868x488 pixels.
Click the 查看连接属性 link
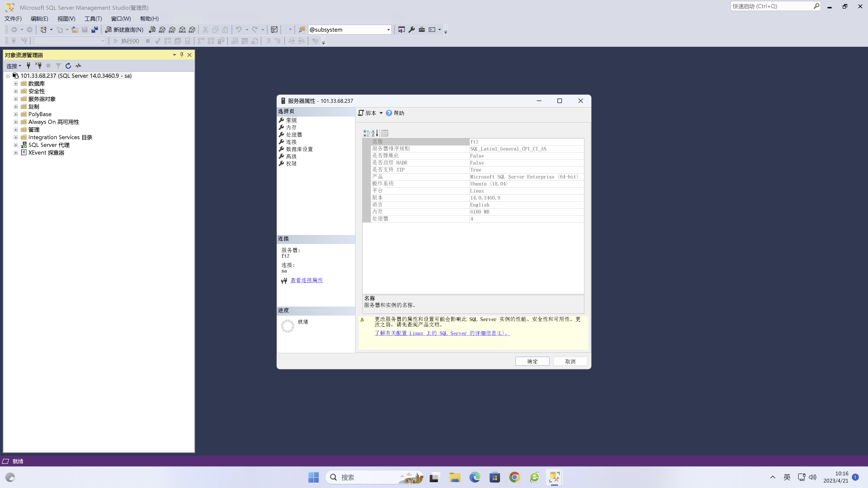pyautogui.click(x=307, y=280)
